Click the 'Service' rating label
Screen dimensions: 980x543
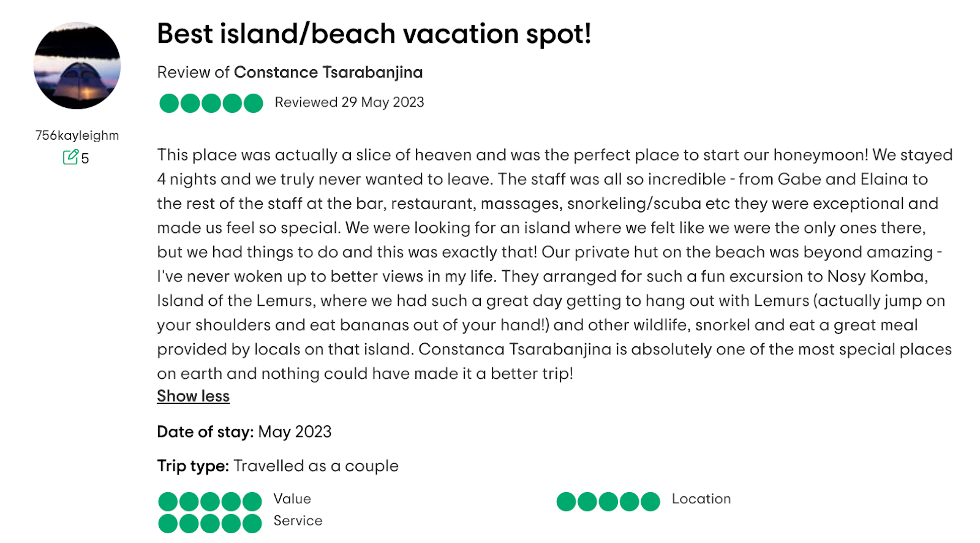(x=298, y=521)
